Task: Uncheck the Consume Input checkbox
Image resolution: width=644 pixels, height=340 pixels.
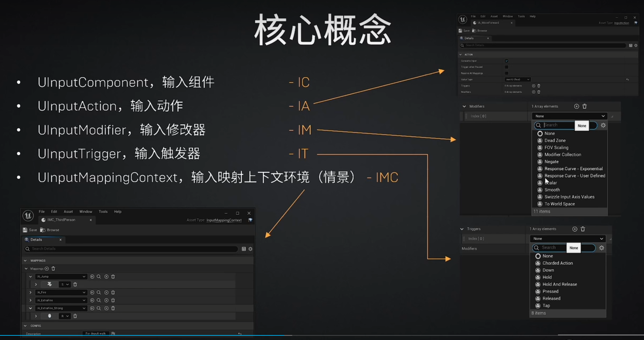Action: [x=506, y=61]
